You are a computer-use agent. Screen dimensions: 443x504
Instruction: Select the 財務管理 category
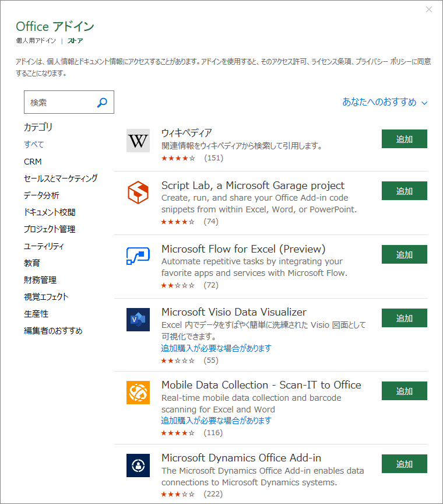[40, 280]
